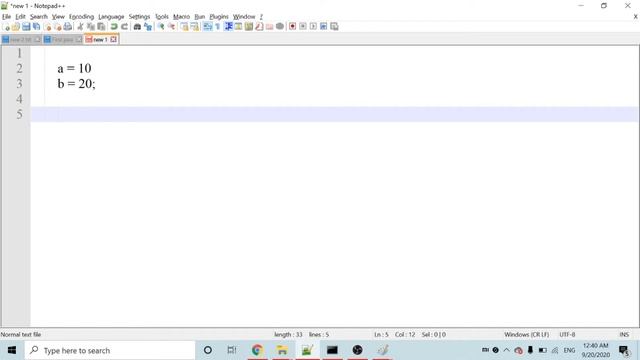Toggle synchronize horizontal scrolling

(195, 27)
